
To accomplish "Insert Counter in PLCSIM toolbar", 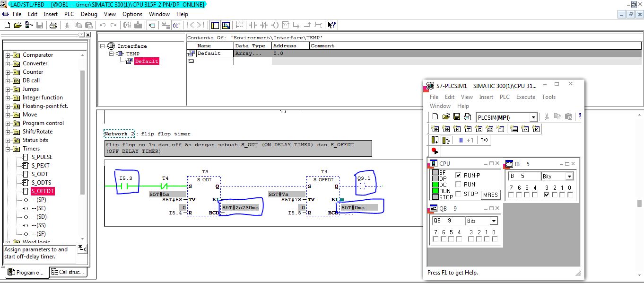I will 479,129.
